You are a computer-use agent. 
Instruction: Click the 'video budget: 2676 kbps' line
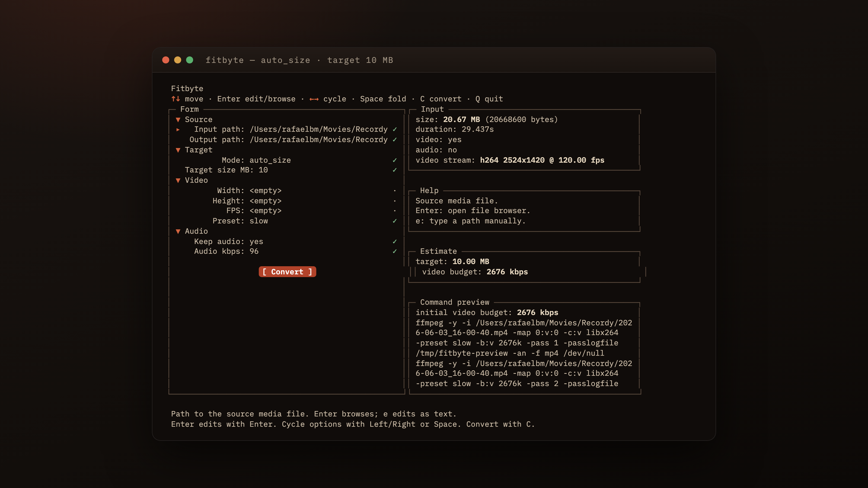click(x=475, y=272)
